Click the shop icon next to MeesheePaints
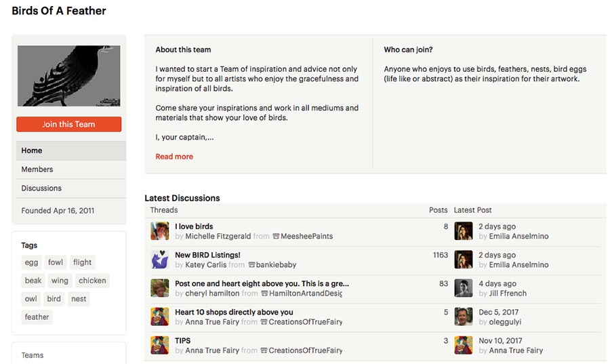610x364 pixels. pyautogui.click(x=276, y=237)
